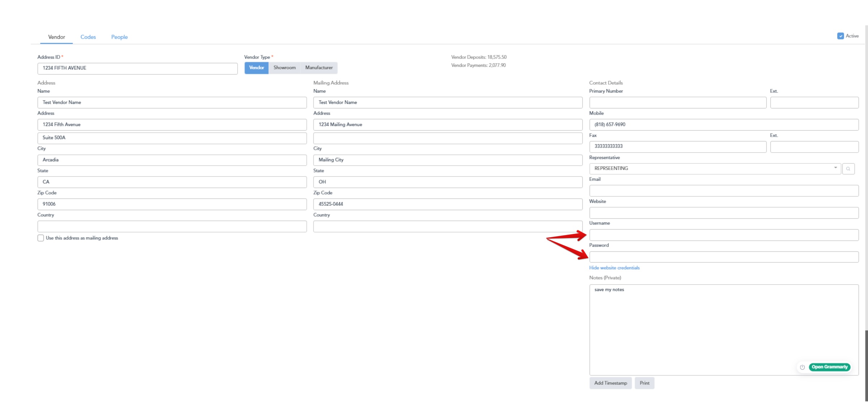868x405 pixels.
Task: Click the 45525-0444 mailing zip field
Action: tap(448, 204)
